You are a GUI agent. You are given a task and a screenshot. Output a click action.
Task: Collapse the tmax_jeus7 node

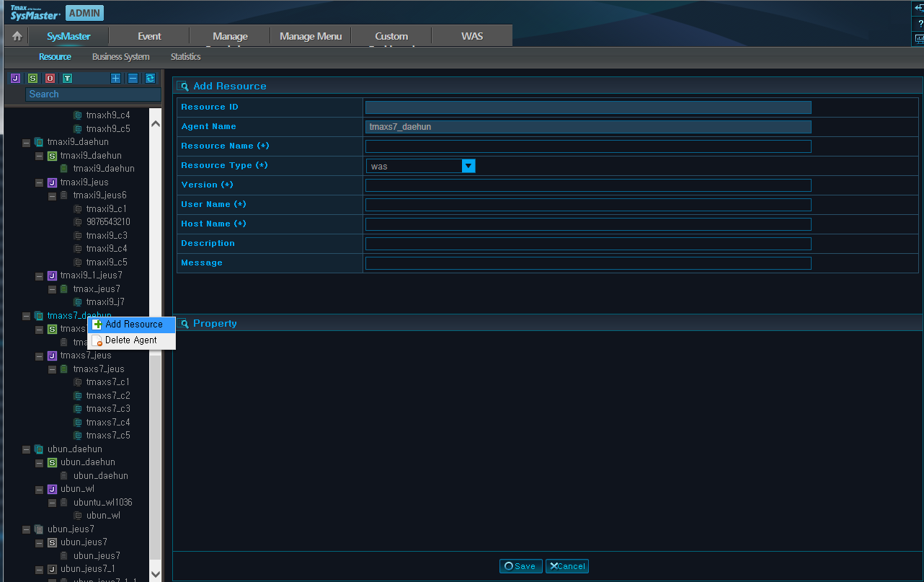52,289
